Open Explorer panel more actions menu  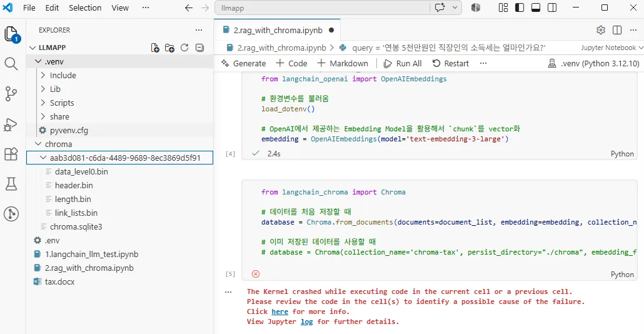pos(199,30)
